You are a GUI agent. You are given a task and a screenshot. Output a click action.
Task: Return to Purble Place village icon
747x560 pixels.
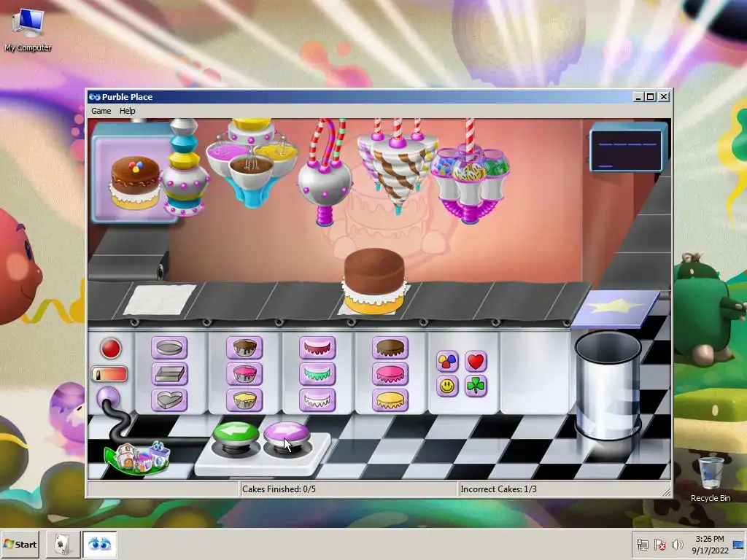pos(138,458)
